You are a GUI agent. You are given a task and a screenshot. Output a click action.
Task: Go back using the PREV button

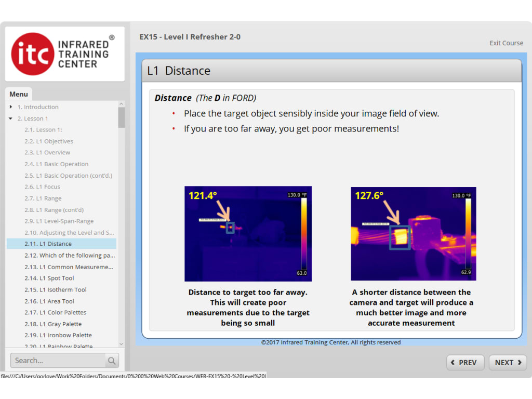465,363
